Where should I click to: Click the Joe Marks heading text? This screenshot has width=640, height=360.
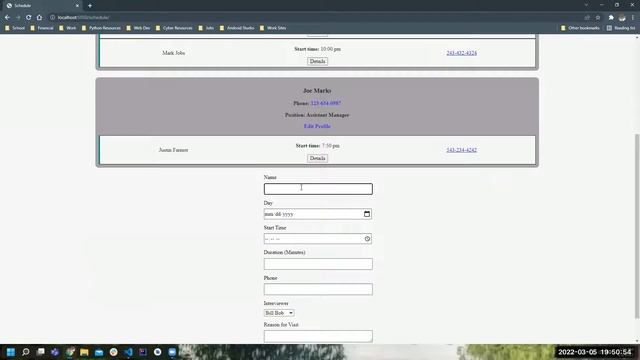[x=317, y=91]
